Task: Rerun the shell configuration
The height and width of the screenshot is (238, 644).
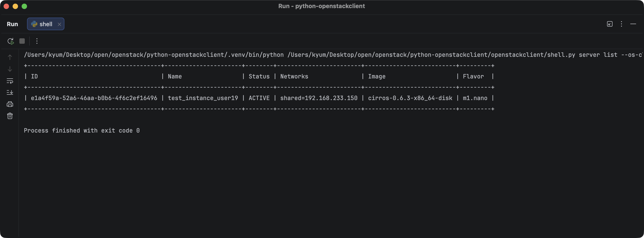Action: click(x=11, y=41)
